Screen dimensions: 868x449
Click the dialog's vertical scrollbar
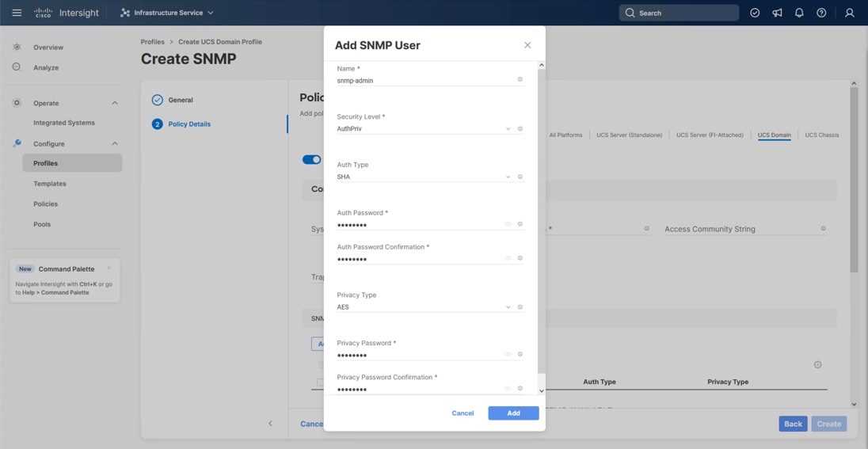[542, 222]
